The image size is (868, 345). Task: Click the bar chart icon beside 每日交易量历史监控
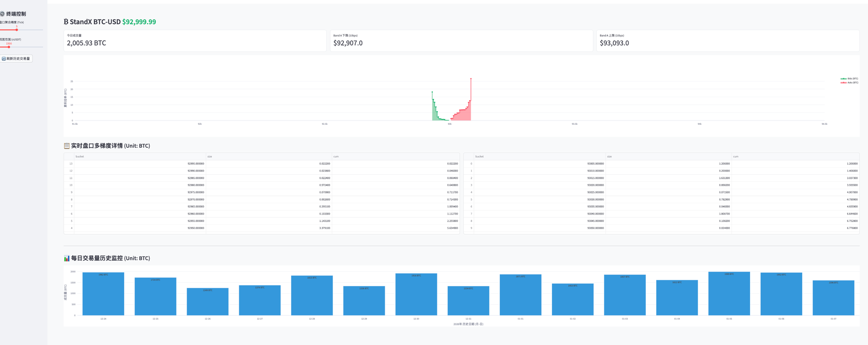(67, 258)
